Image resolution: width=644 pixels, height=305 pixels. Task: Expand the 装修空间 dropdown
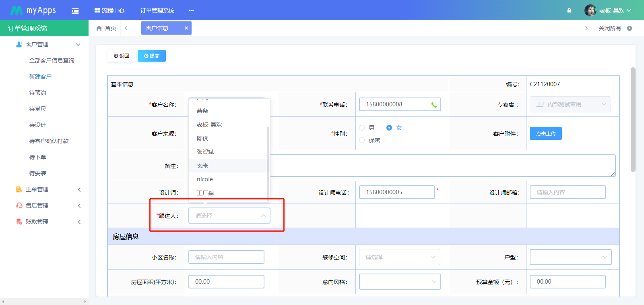click(x=399, y=257)
